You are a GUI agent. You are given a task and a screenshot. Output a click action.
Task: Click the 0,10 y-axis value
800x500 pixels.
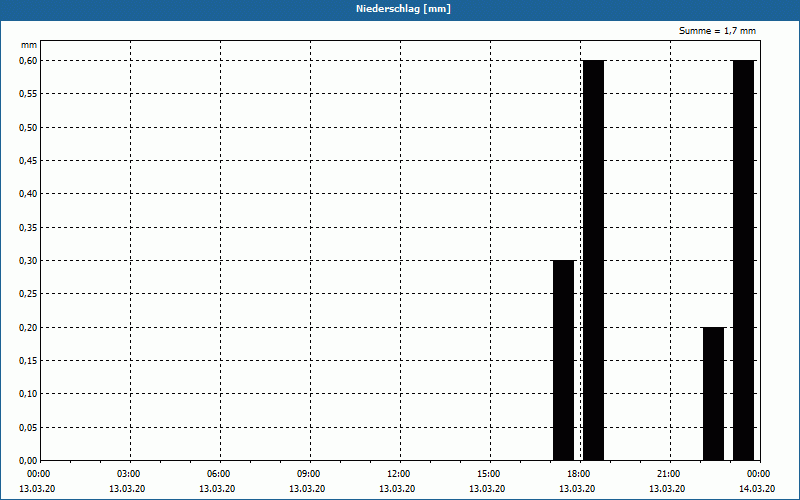click(x=28, y=394)
